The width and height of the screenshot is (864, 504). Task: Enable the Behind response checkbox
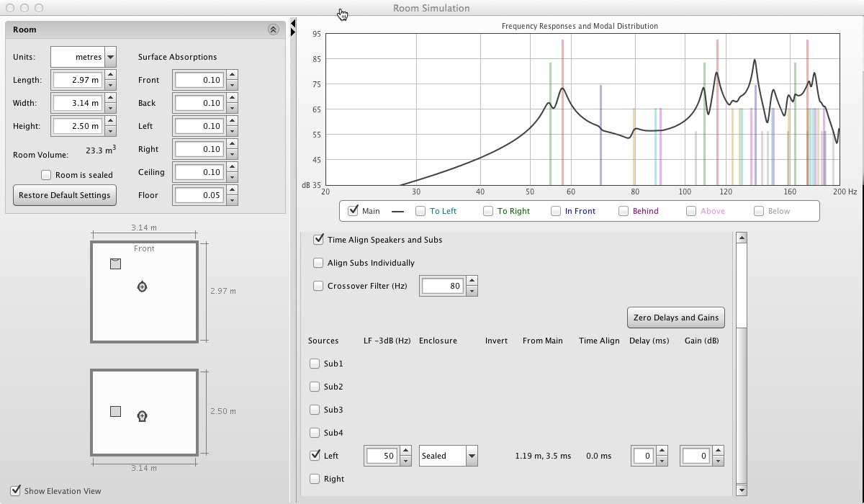click(624, 211)
